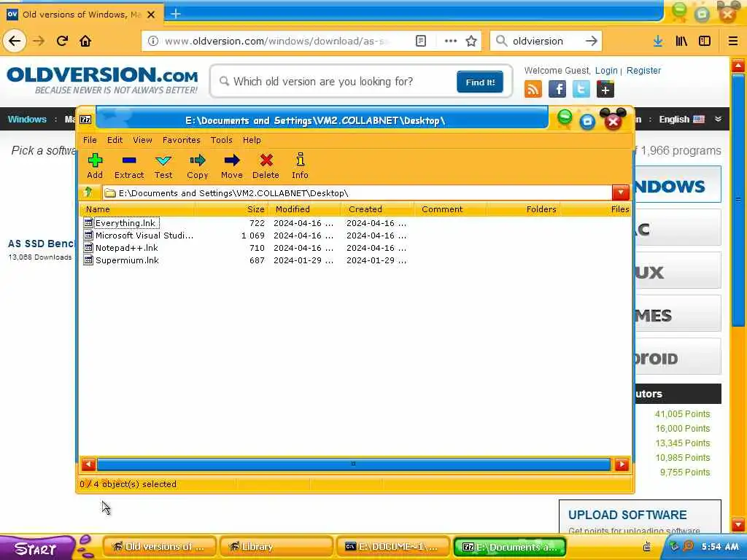747x560 pixels.
Task: Go up one folder level in 7-Zip
Action: click(x=88, y=192)
